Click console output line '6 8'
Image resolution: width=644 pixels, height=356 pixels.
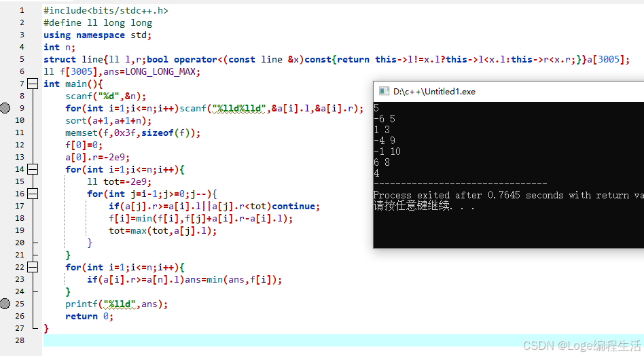click(382, 162)
